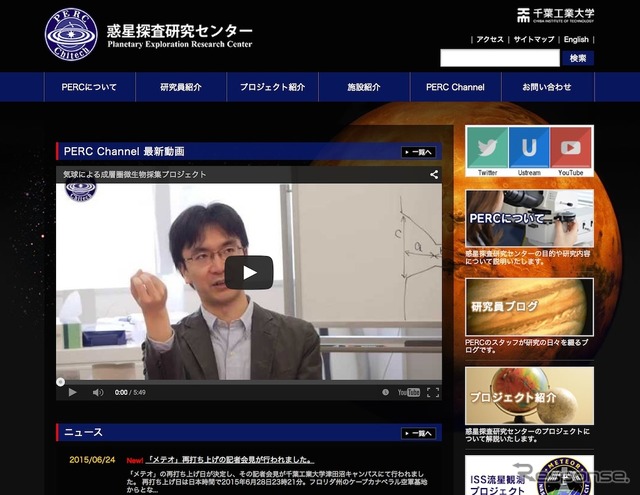Click the search input field
The image size is (640, 495).
click(500, 58)
